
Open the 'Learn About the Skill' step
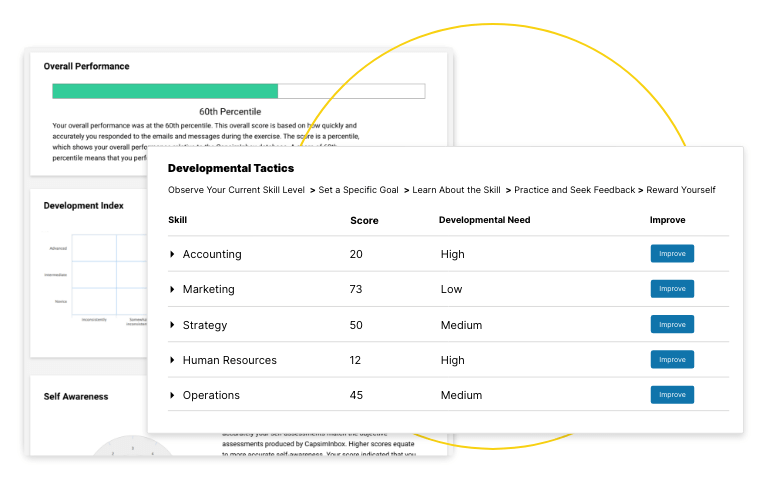click(x=456, y=190)
